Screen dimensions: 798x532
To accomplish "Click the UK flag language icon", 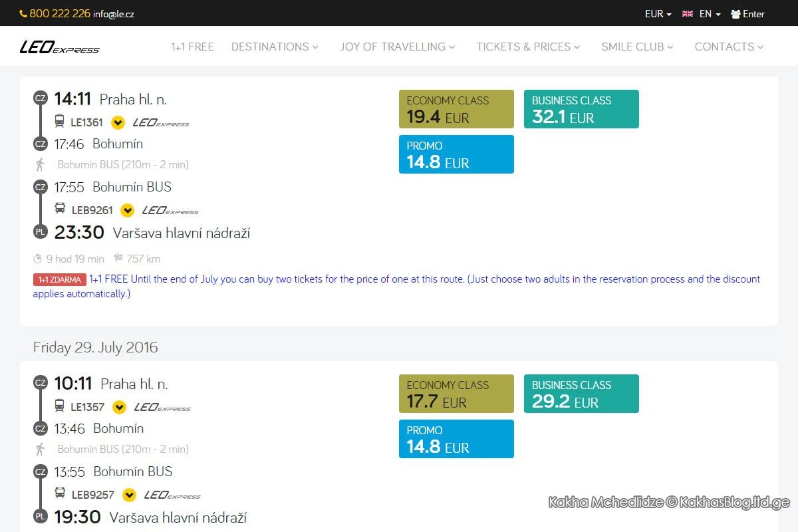I will [x=688, y=14].
